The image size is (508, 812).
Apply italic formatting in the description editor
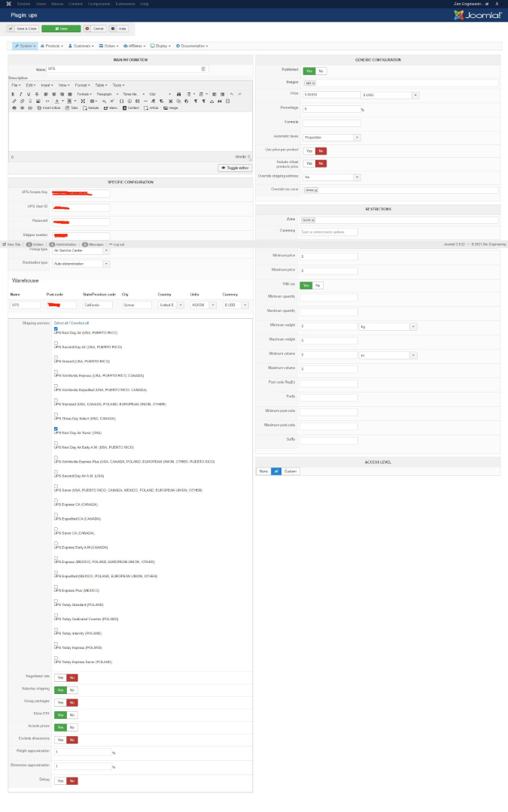tap(21, 94)
